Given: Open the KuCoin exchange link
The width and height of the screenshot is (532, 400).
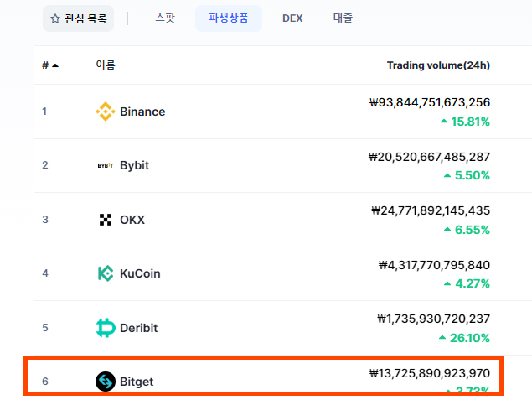Looking at the screenshot, I should [x=140, y=273].
